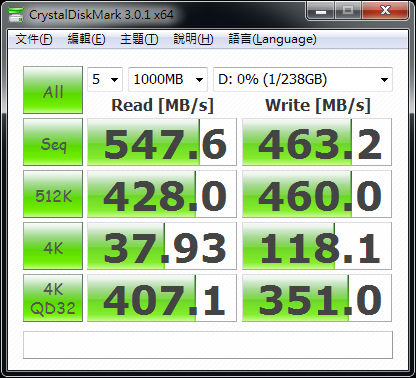Start the 512K benchmark test
This screenshot has width=416, height=378.
pyautogui.click(x=53, y=194)
